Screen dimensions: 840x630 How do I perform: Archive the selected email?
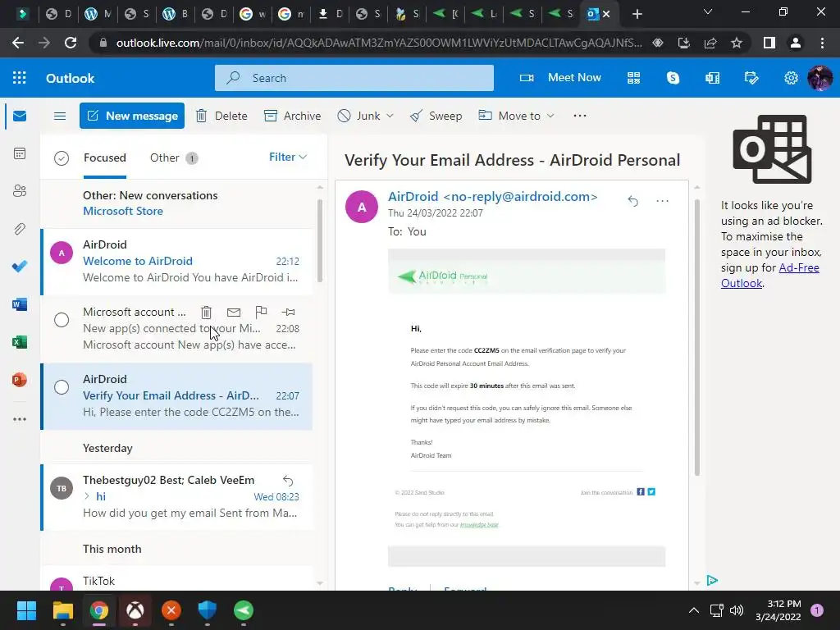pyautogui.click(x=293, y=116)
